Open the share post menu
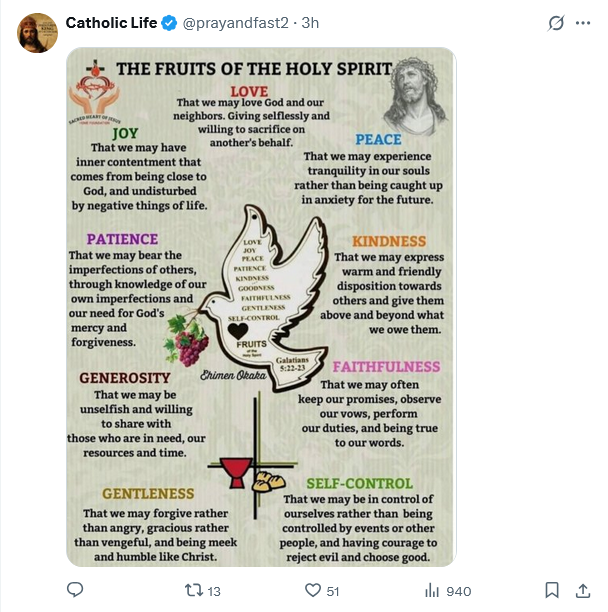 coord(582,590)
